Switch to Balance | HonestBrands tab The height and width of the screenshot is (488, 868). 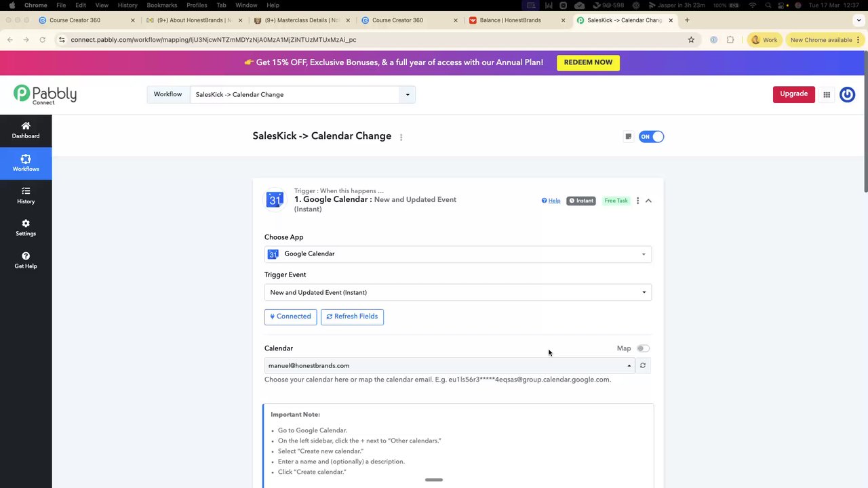511,20
